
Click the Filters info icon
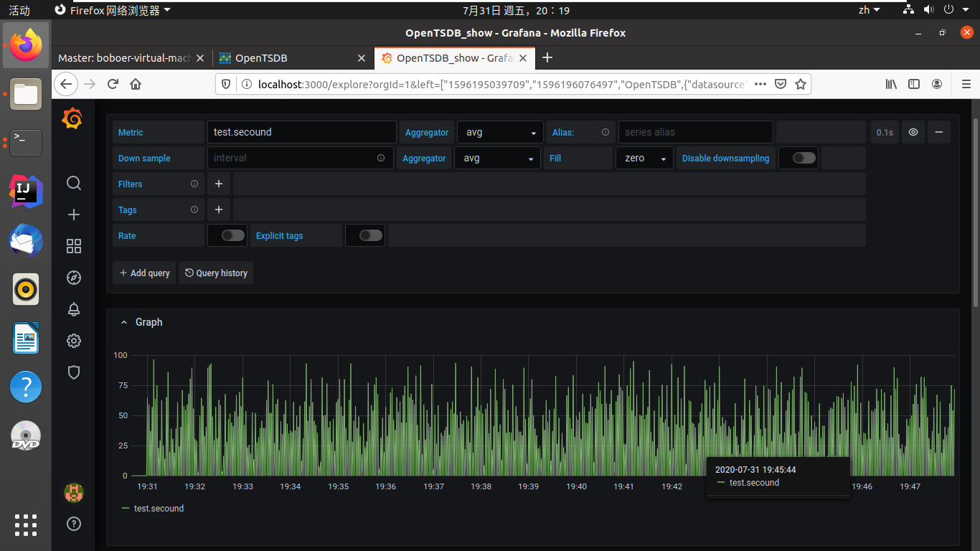pyautogui.click(x=194, y=184)
